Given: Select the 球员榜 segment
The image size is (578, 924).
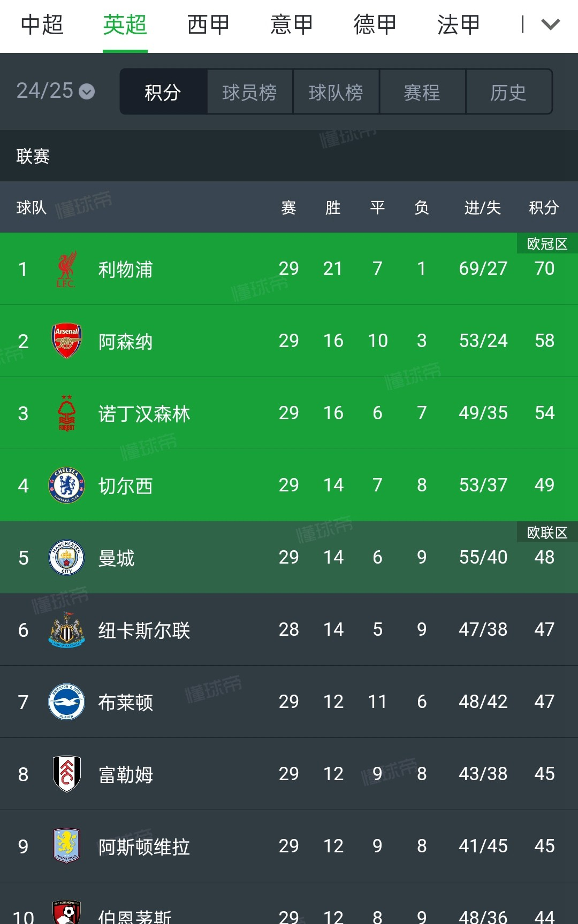Looking at the screenshot, I should (249, 92).
